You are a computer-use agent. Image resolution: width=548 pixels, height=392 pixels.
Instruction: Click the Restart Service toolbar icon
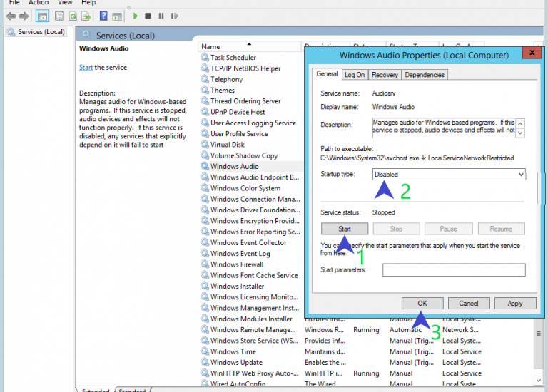(x=174, y=16)
